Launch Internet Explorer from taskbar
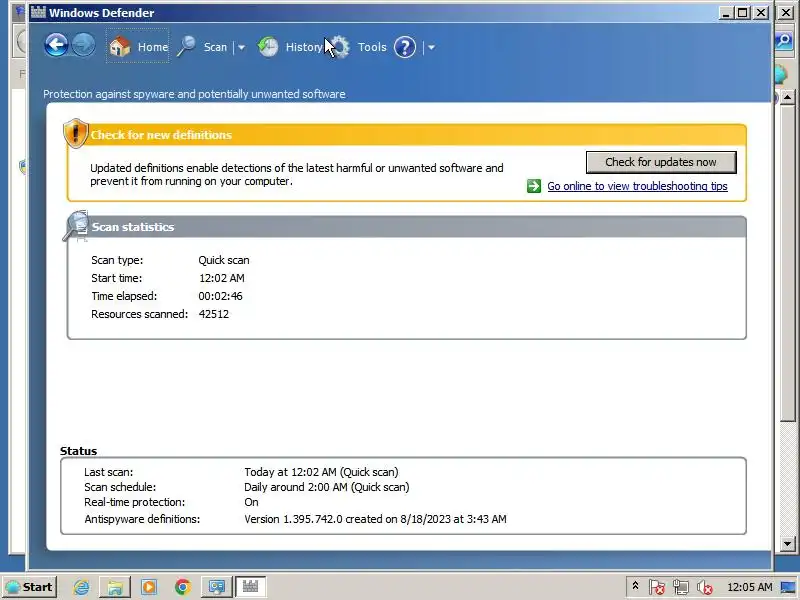This screenshot has width=800, height=600. coord(81,587)
